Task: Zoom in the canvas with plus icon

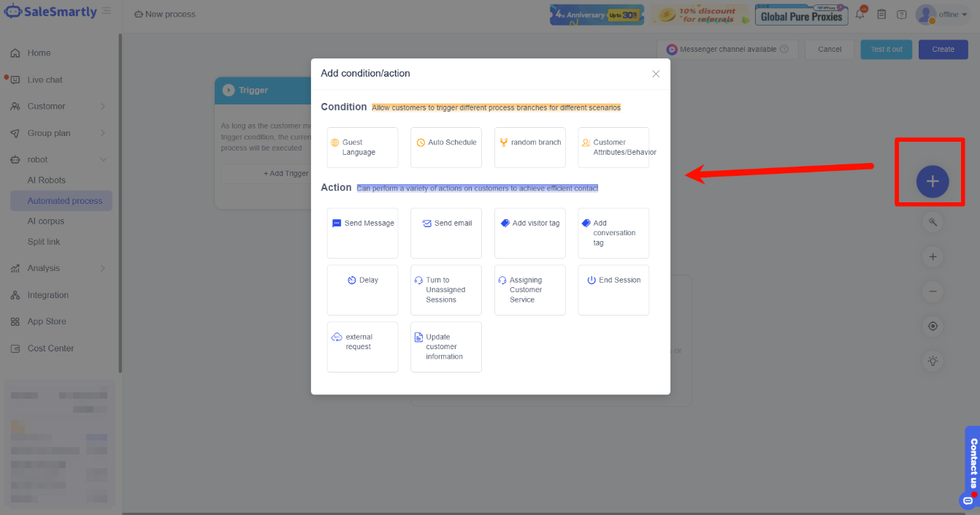Action: (933, 257)
